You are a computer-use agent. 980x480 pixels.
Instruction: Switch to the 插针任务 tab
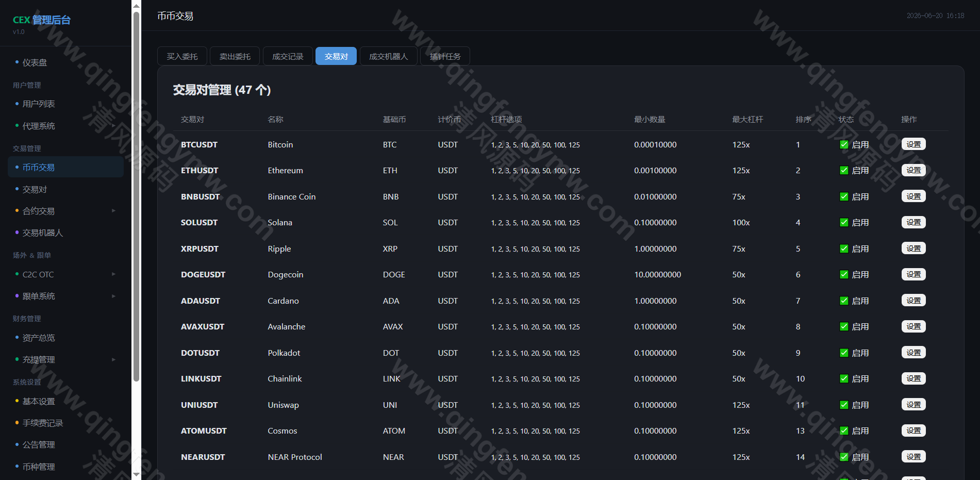(445, 56)
